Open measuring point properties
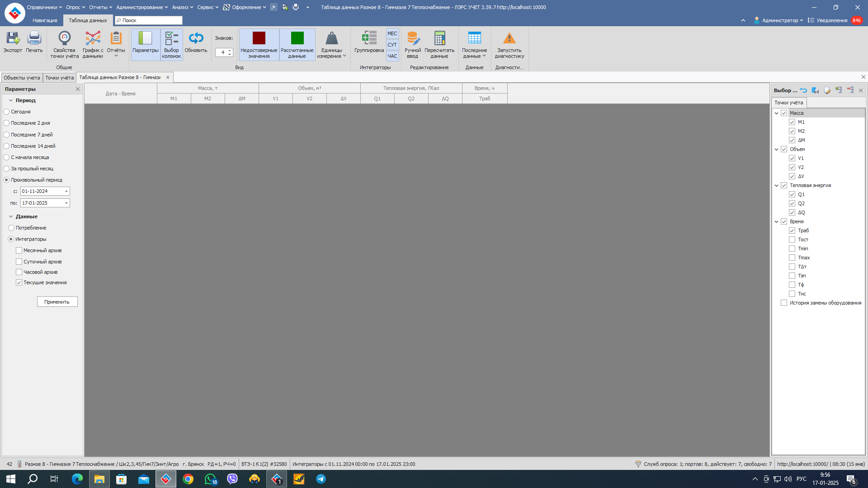Screen dimensions: 868x488 pyautogui.click(x=64, y=45)
